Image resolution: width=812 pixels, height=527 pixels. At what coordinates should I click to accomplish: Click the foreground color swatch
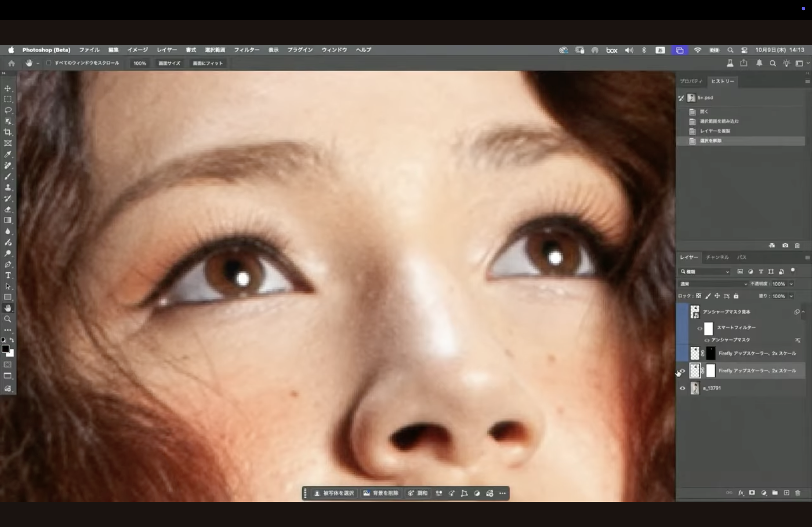point(5,348)
